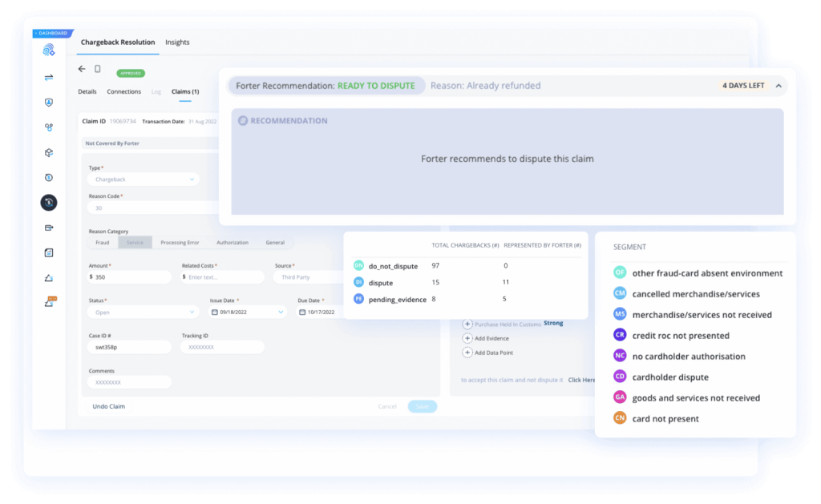Viewport: 821px width, 504px height.
Task: Open the transfer arrows tool in the sidebar
Action: point(48,78)
